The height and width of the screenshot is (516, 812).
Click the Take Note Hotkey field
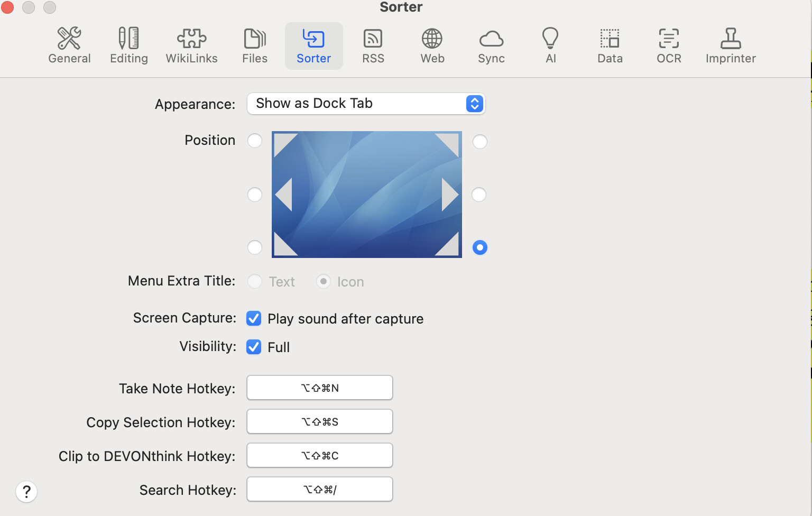[319, 388]
